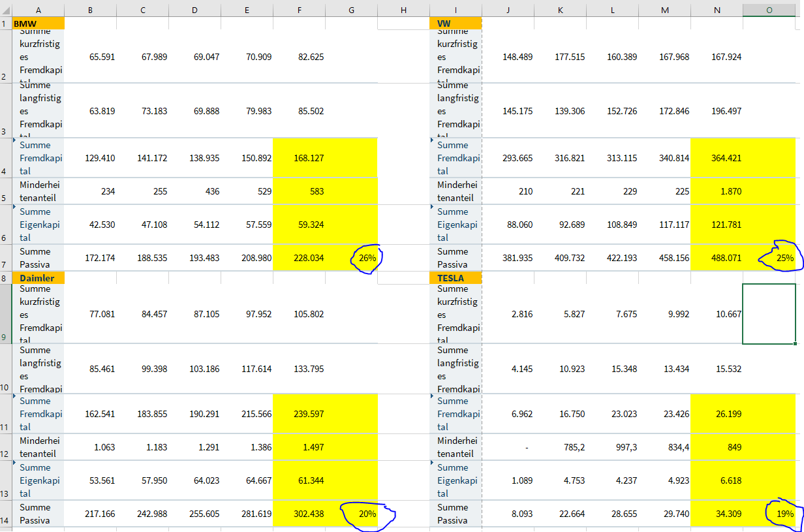Select Daimler total 302.438
The height and width of the screenshot is (532, 804).
pyautogui.click(x=299, y=514)
